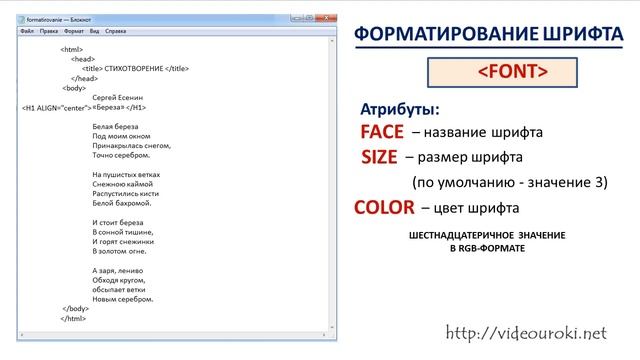Viewport: 640px width, 360px height.
Task: Click the <html> opening tag line
Action: [x=71, y=49]
